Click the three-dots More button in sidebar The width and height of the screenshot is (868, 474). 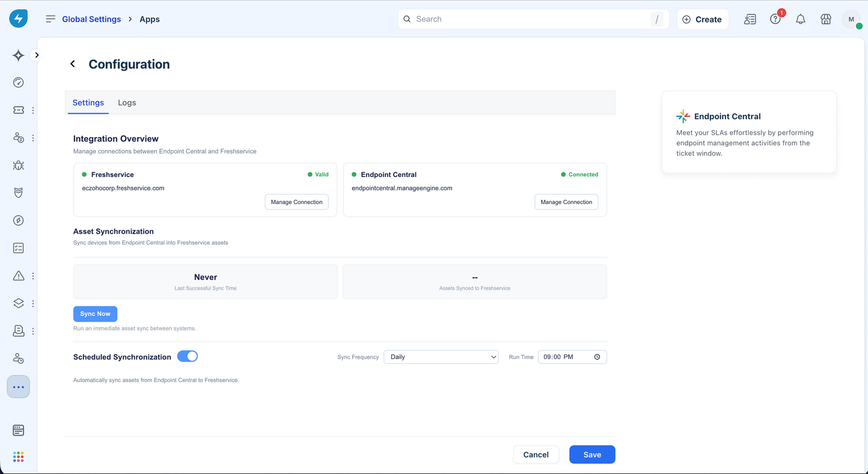[x=18, y=387]
